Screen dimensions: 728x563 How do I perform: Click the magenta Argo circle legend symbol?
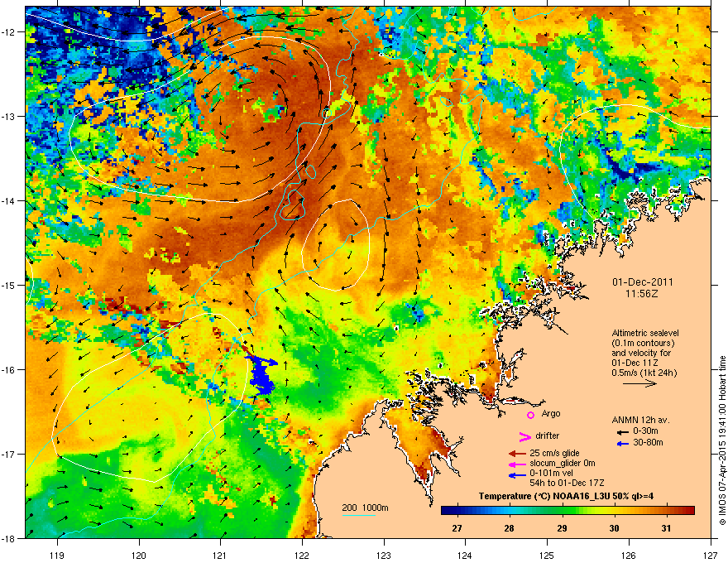click(530, 415)
